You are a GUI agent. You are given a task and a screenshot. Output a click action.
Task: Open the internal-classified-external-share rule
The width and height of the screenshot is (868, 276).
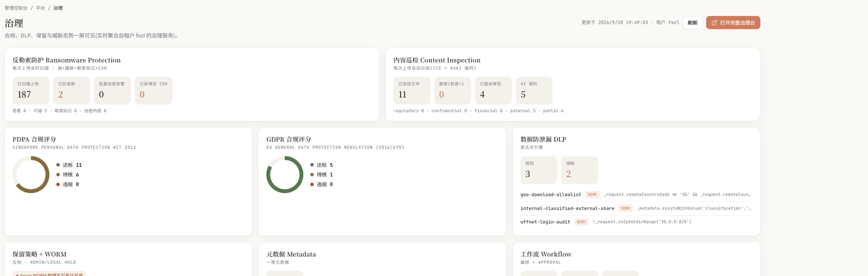[x=636, y=208]
